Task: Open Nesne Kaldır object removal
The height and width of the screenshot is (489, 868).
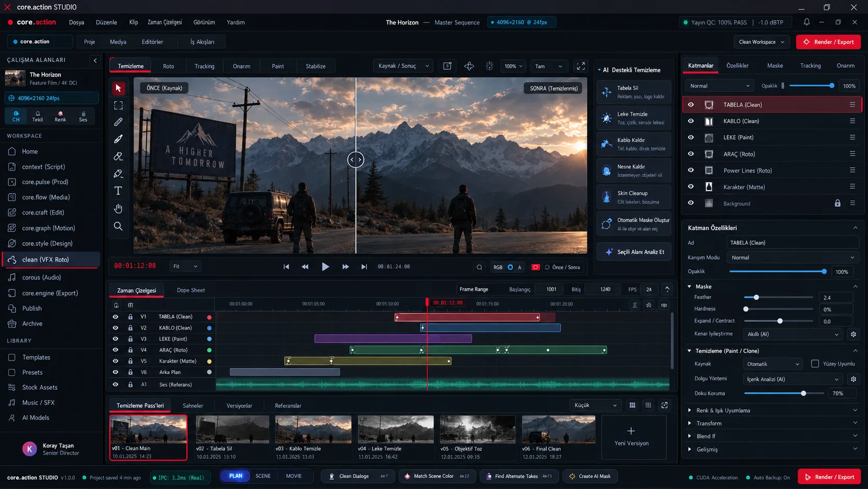Action: click(x=634, y=170)
